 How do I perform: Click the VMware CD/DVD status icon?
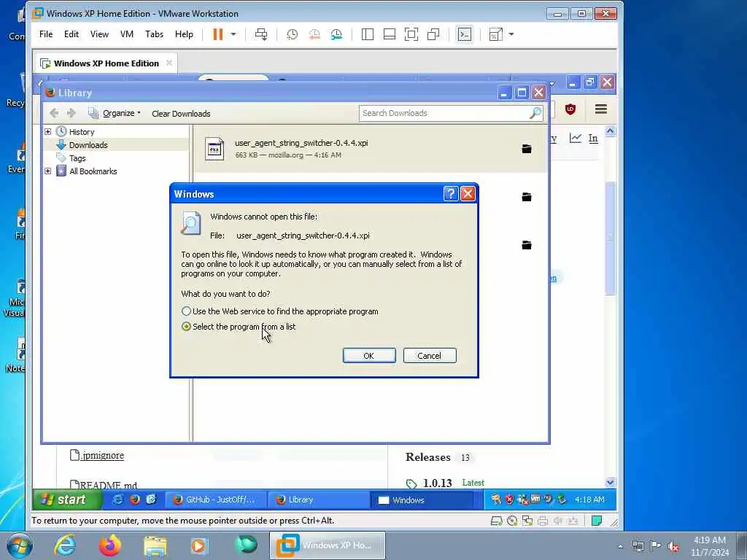click(x=512, y=521)
